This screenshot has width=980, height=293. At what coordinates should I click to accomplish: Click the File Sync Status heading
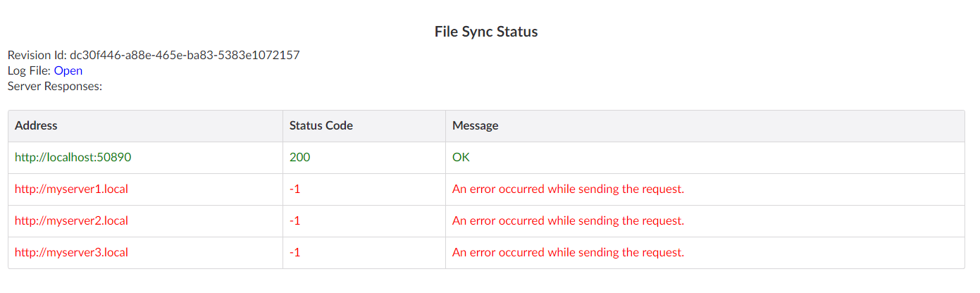coord(486,32)
